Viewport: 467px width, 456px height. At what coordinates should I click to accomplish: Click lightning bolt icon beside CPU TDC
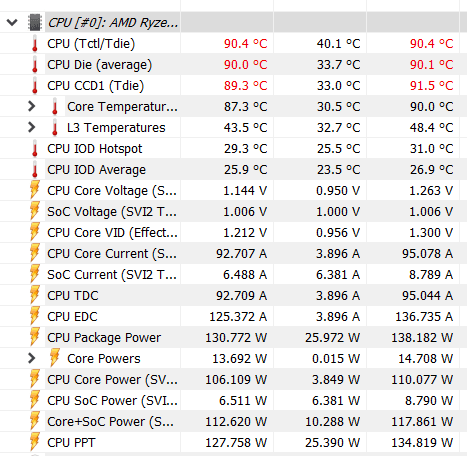pos(35,295)
